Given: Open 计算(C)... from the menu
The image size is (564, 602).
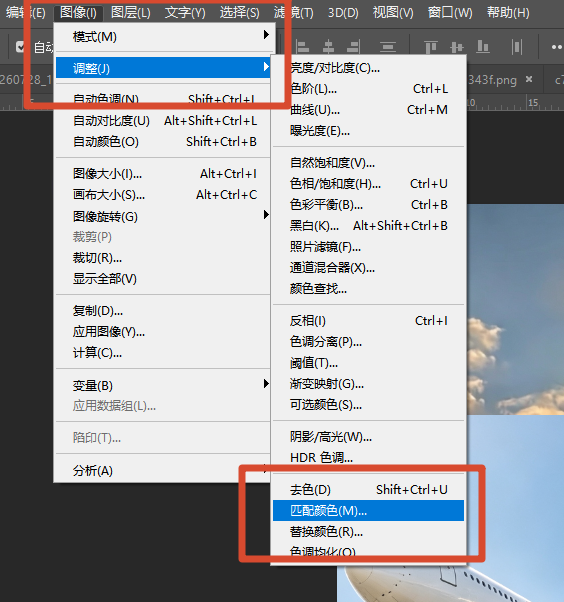Looking at the screenshot, I should tap(163, 353).
